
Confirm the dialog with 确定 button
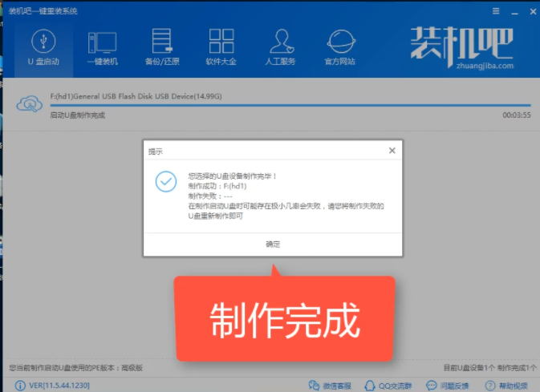click(273, 244)
